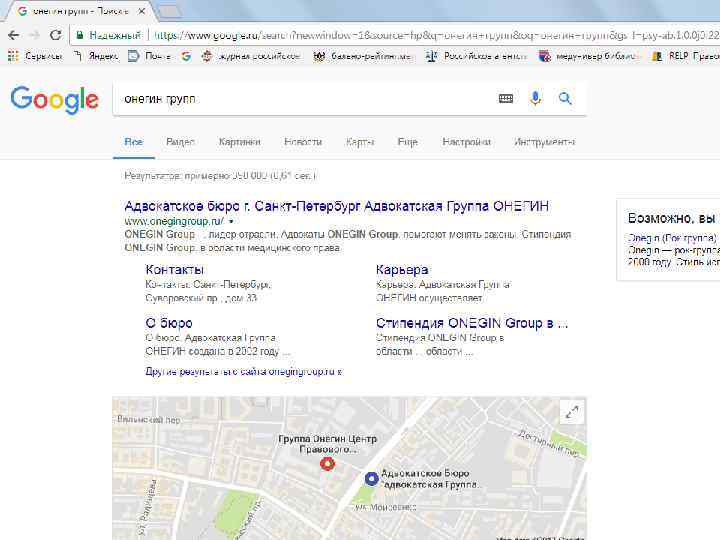Open the apps grid bookmark icon
720x540 pixels.
[x=13, y=56]
